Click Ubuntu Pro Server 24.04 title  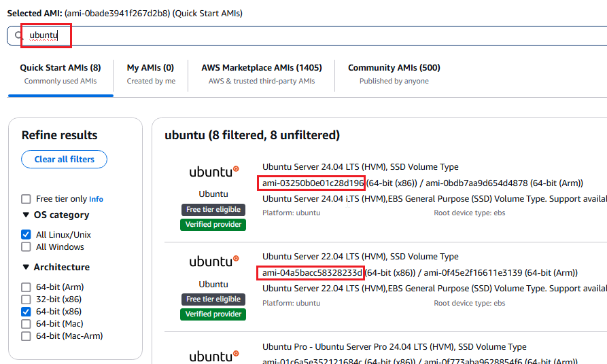394,346
